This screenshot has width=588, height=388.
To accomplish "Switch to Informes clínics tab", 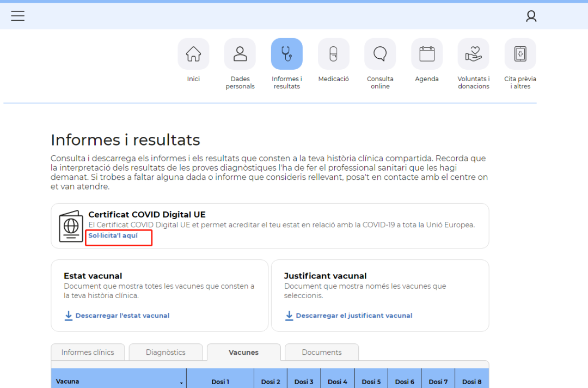I will 88,353.
